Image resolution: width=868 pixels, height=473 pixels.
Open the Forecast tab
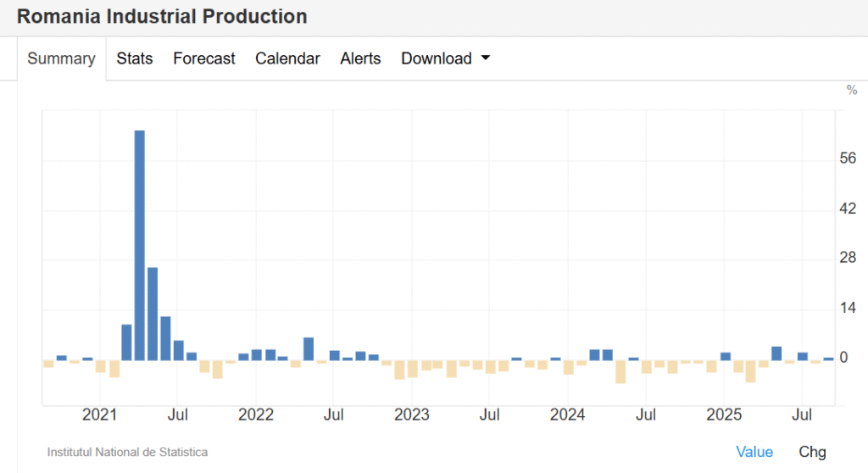[x=204, y=58]
